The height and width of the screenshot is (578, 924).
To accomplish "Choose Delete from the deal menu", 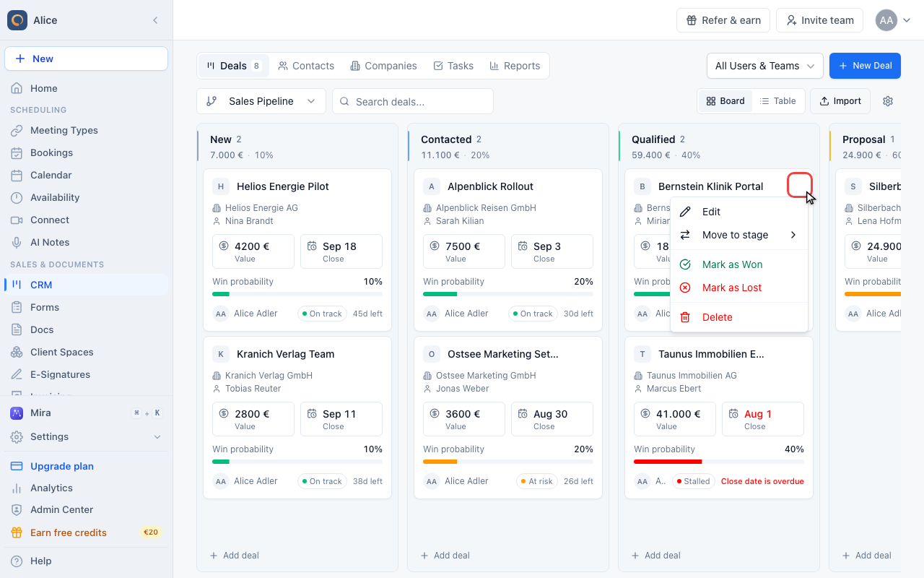I will click(x=738, y=317).
